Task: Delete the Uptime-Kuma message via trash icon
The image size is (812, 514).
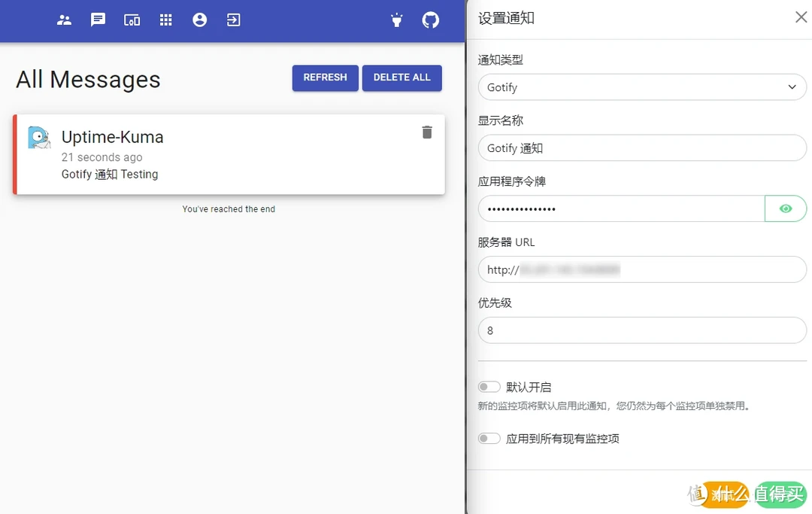Action: pos(427,132)
